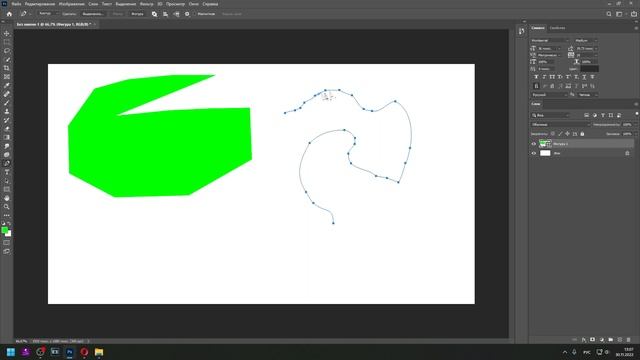
Task: Open the Фильтр menu
Action: pyautogui.click(x=147, y=4)
